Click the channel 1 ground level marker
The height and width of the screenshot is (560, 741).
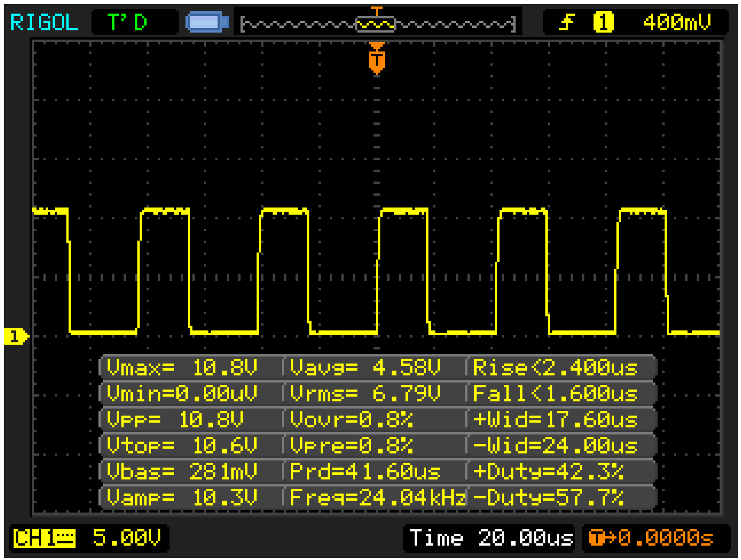tap(15, 336)
